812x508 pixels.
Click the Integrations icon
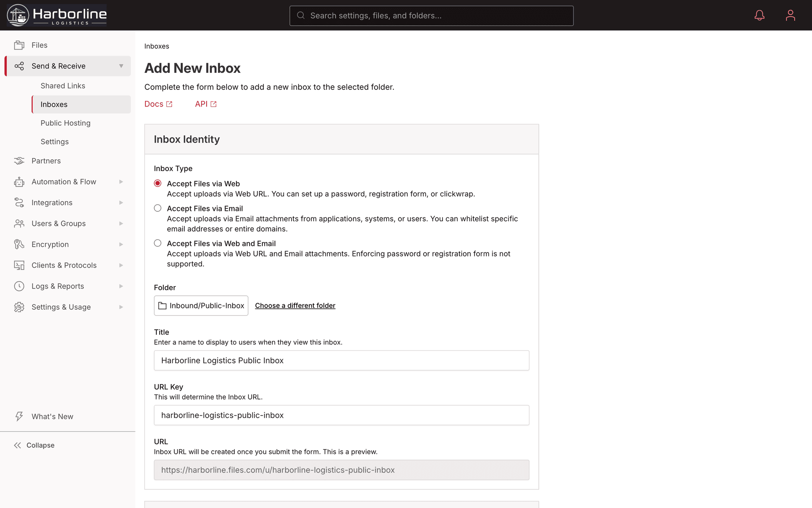(x=19, y=202)
